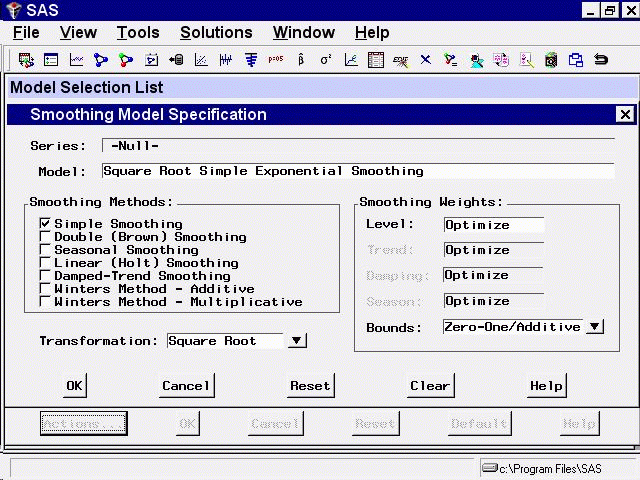Click the Square Root transformation field
Viewport: 640px width, 480px height.
click(x=225, y=341)
